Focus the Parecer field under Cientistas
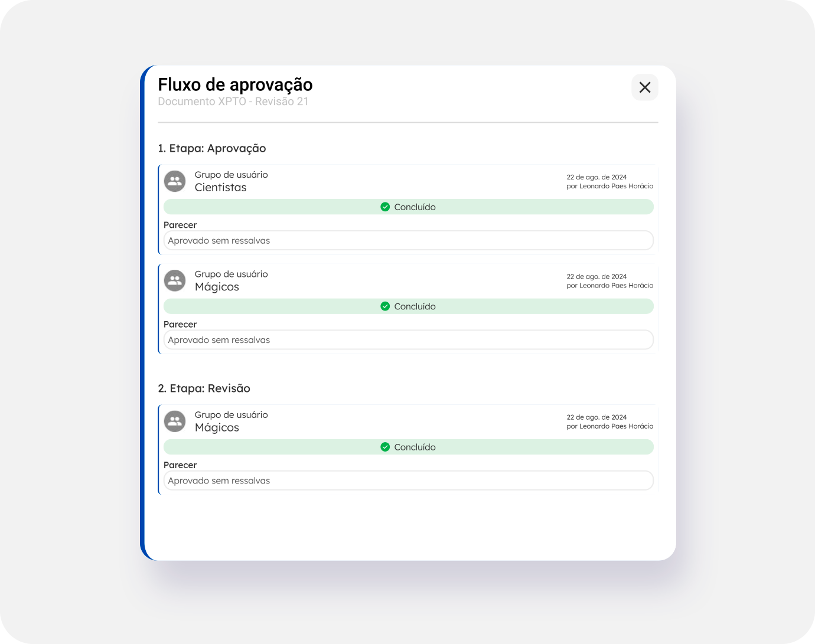The image size is (815, 644). (408, 241)
